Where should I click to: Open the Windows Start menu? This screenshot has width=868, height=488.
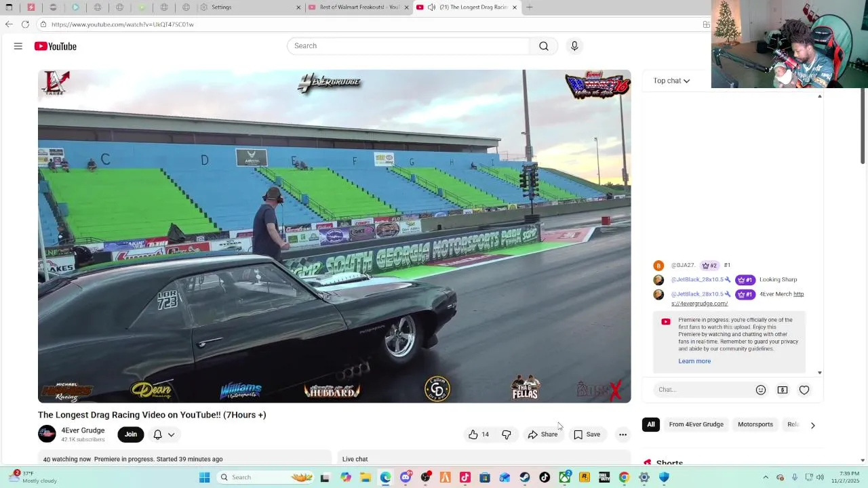pos(204,477)
